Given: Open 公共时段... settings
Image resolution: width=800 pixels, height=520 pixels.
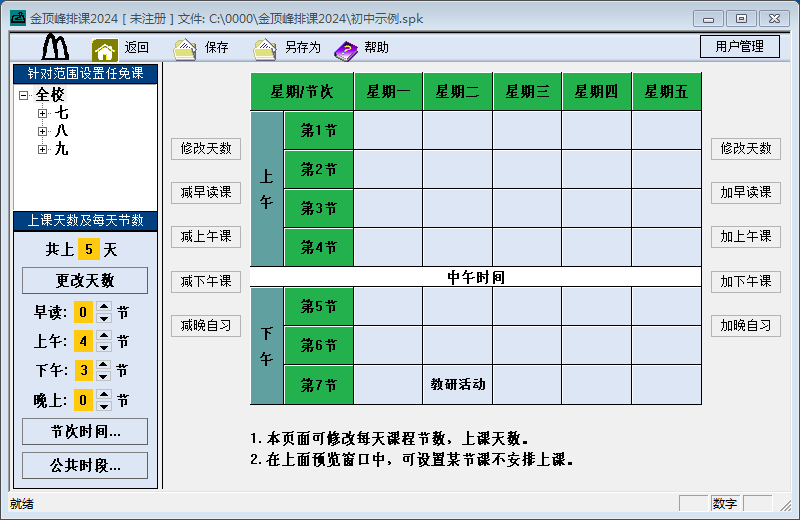Looking at the screenshot, I should (85, 465).
